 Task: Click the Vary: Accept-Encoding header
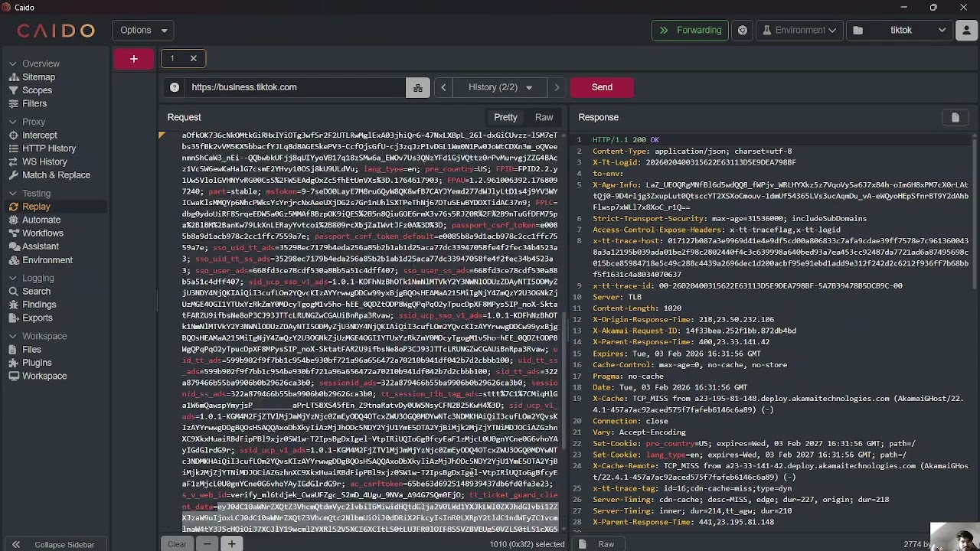click(x=639, y=432)
